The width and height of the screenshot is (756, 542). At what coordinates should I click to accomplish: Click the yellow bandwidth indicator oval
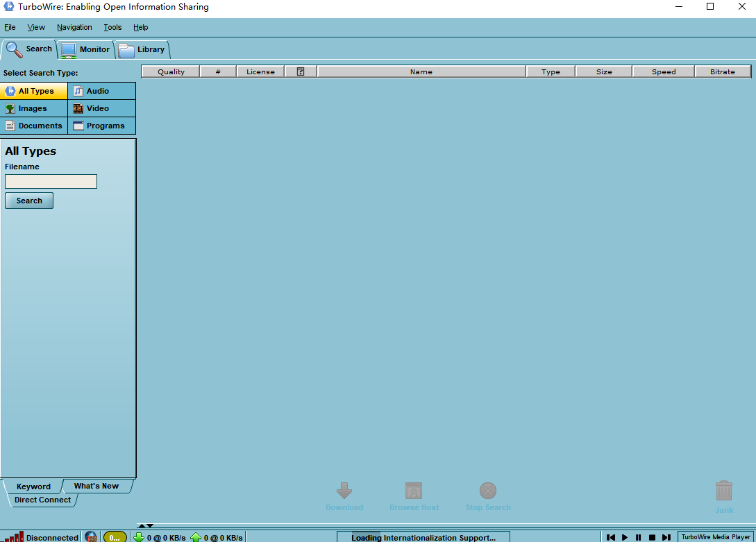click(x=115, y=536)
